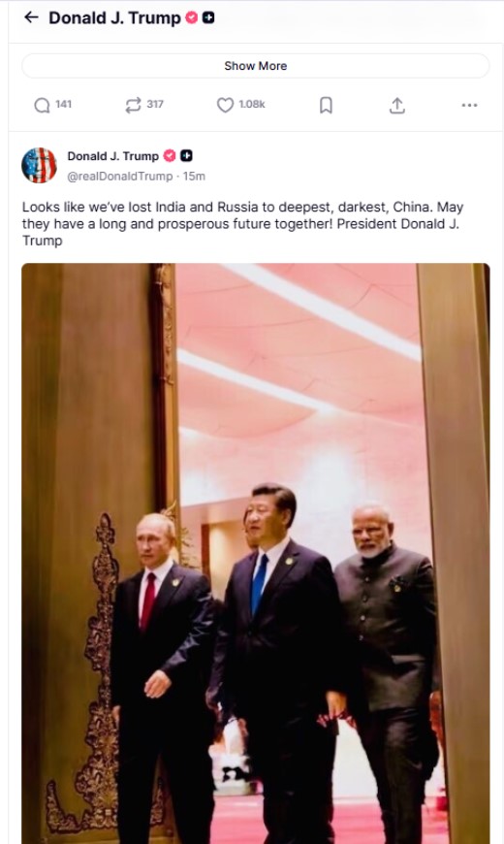
Task: Click the black plus badge in header
Action: 208,17
